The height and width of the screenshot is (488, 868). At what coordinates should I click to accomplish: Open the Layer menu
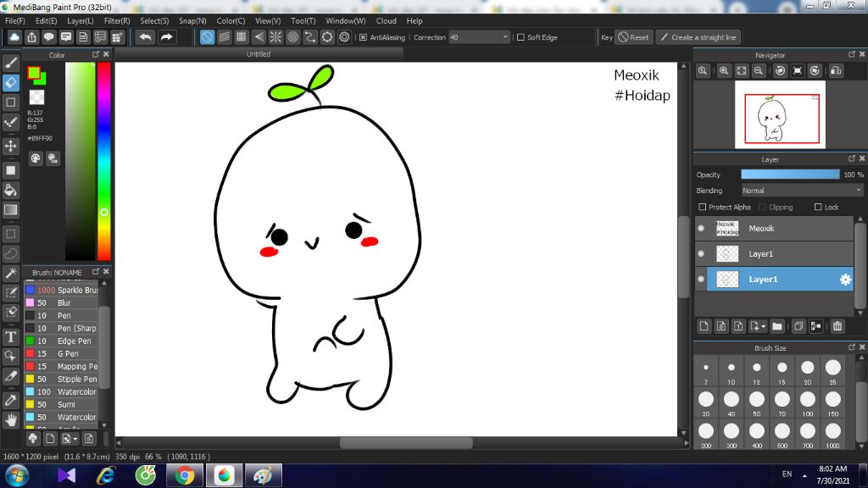[81, 21]
